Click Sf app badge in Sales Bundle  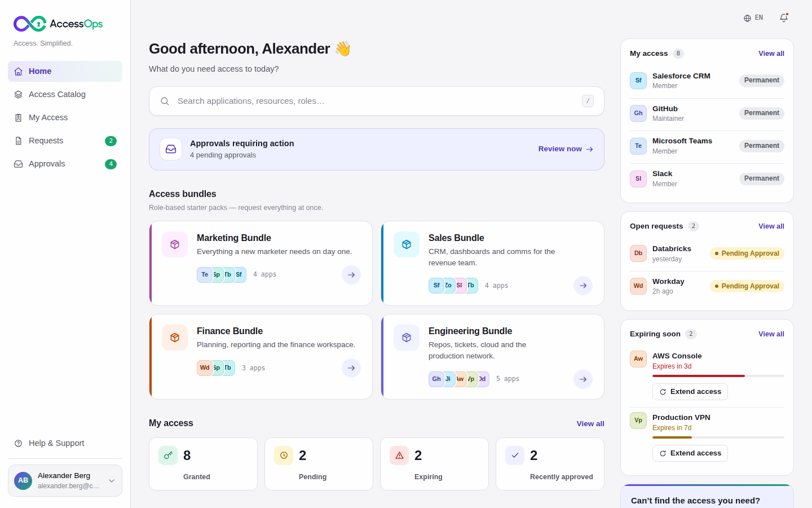tap(436, 286)
